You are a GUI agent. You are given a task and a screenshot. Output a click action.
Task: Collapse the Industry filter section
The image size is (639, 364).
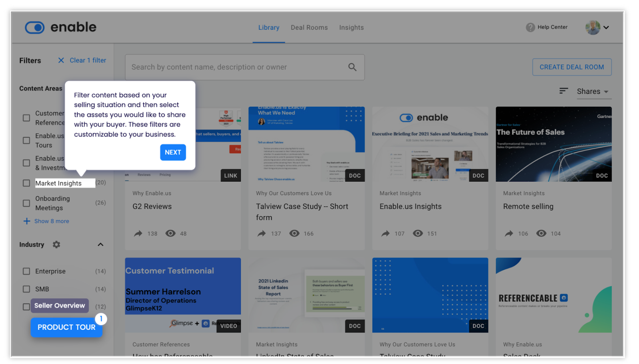[100, 244]
